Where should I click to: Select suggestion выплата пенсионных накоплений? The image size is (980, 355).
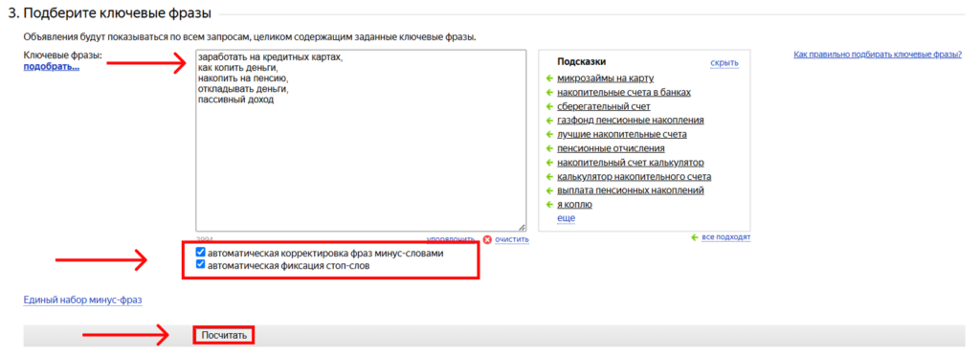click(x=631, y=190)
